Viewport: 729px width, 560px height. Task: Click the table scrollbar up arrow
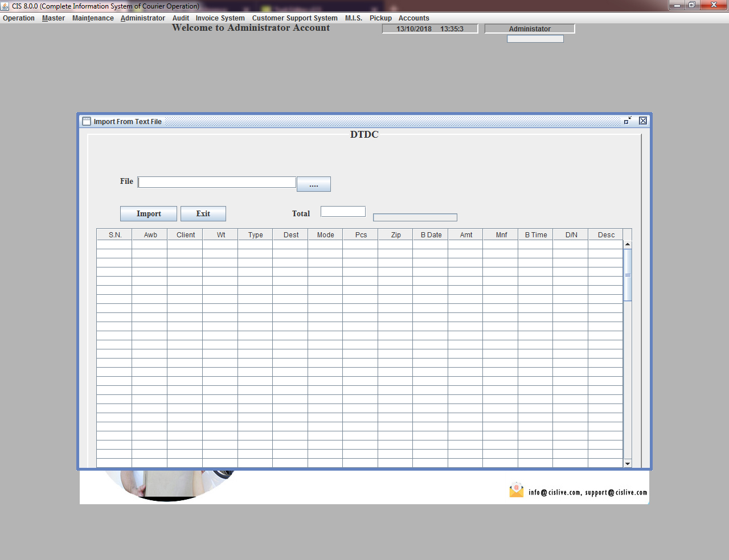628,244
